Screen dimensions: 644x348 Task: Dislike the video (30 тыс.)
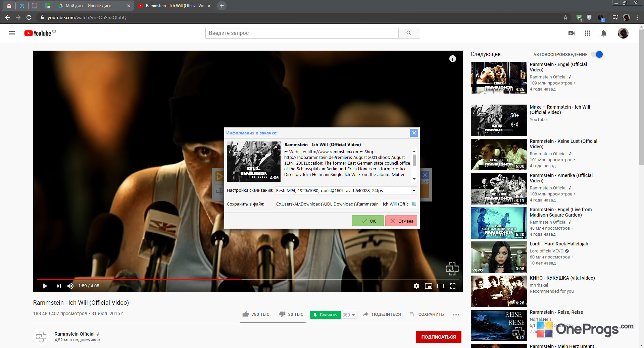[x=292, y=314]
